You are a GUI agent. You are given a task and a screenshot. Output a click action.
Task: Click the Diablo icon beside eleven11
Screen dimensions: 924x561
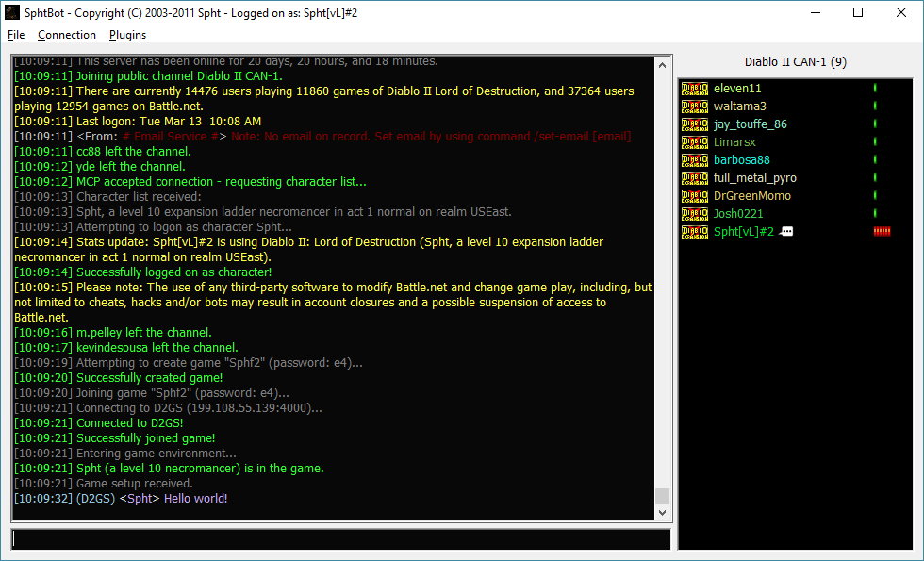695,89
